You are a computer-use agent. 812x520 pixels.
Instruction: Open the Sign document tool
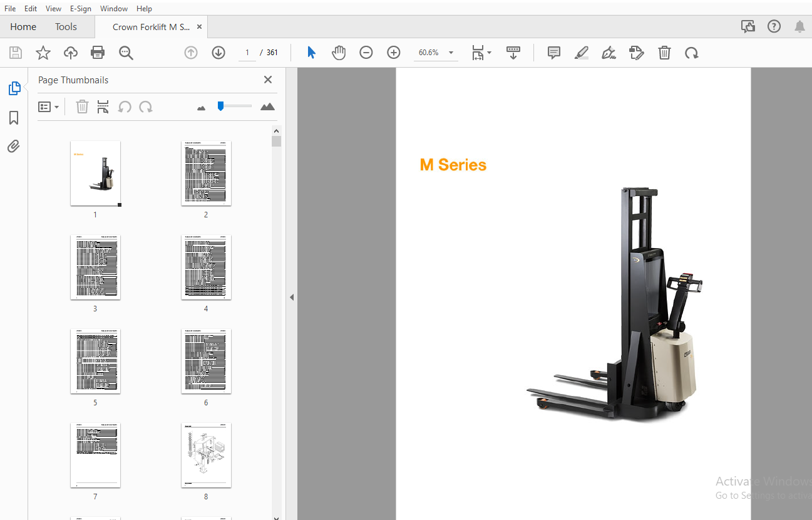609,53
